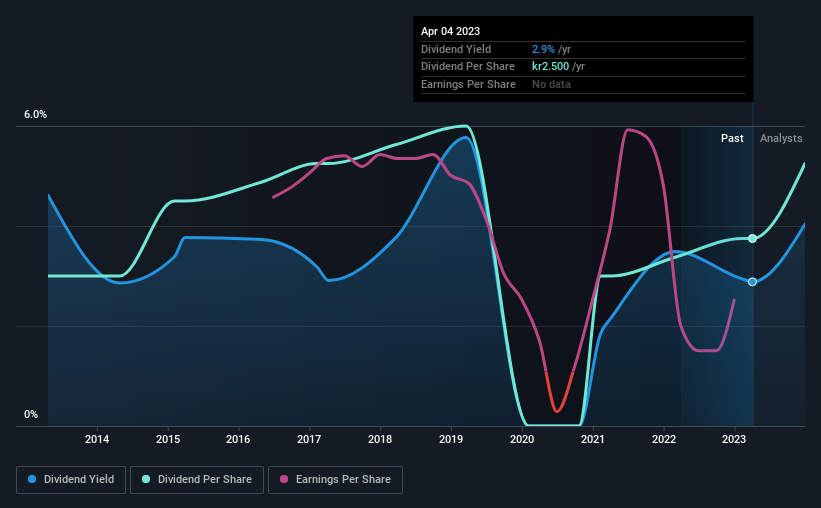
Task: Click the 'Past' label on chart
Action: (732, 138)
